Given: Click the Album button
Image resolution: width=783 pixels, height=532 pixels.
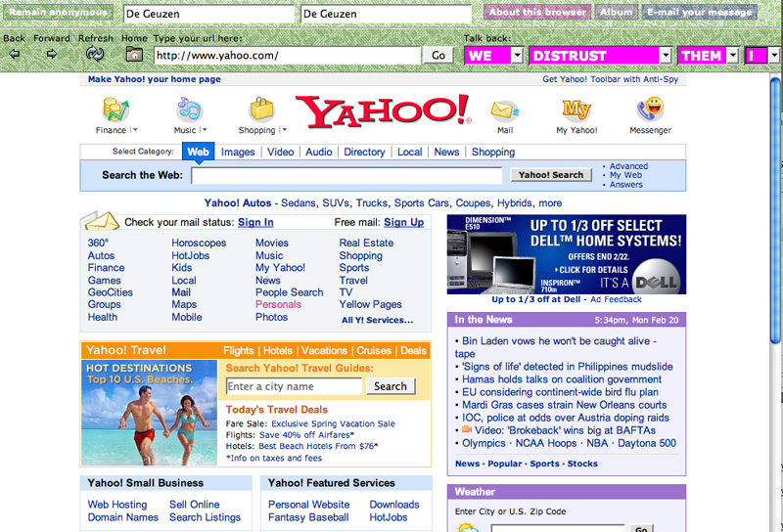Looking at the screenshot, I should (616, 12).
